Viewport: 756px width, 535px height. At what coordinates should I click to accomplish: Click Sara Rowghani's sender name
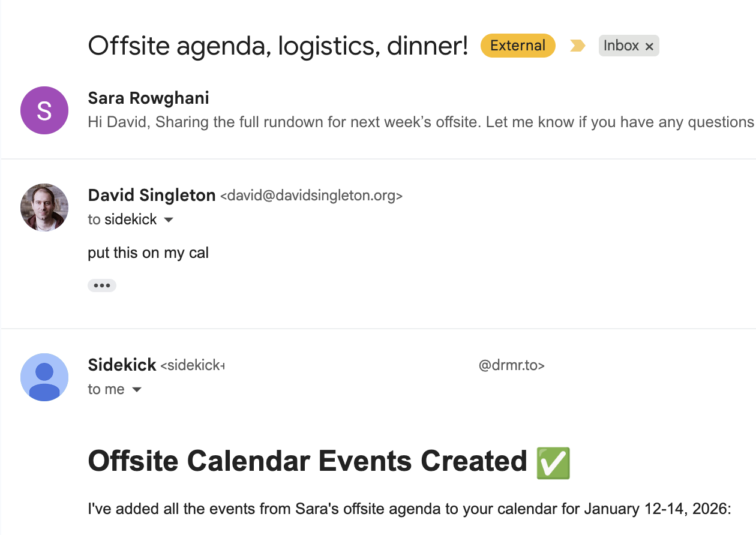[x=148, y=98]
